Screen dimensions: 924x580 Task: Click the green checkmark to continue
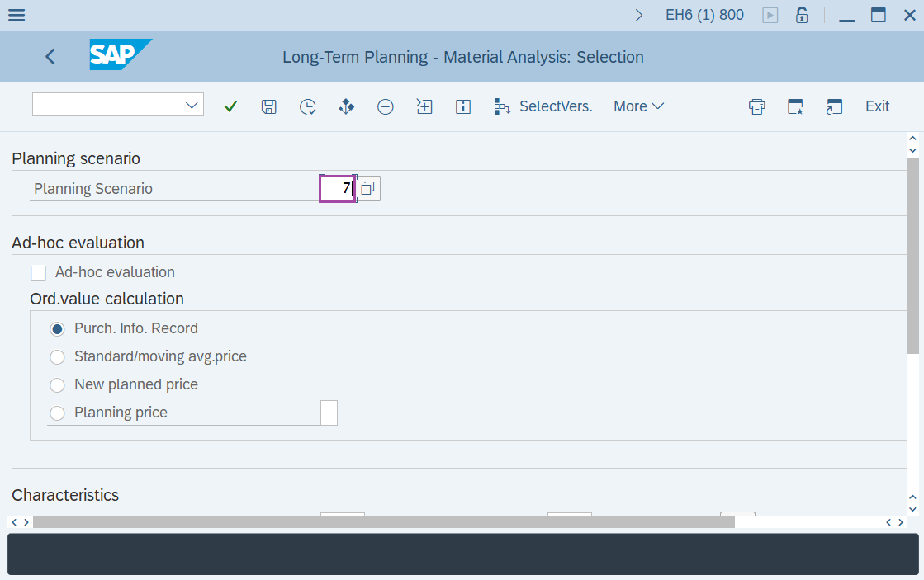point(230,106)
